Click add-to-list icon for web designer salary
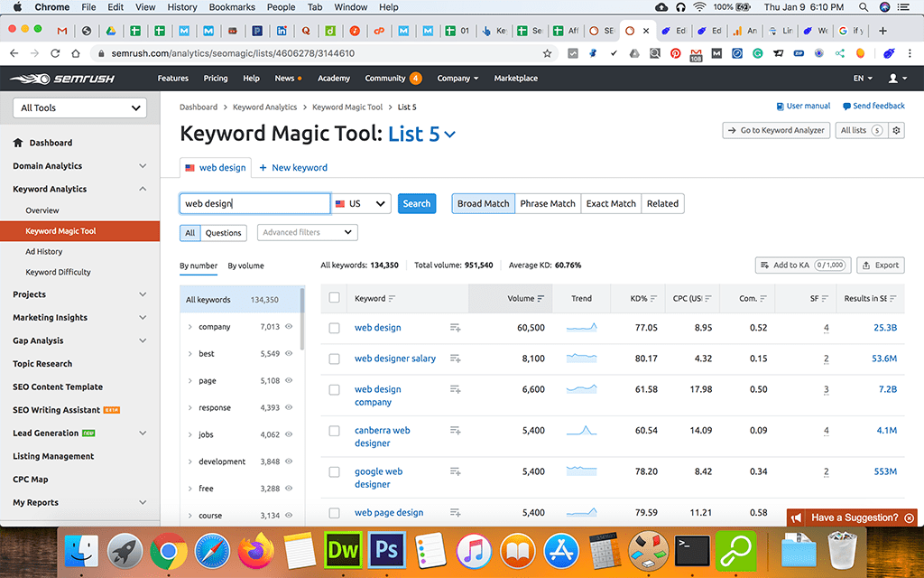This screenshot has height=578, width=924. tap(455, 358)
